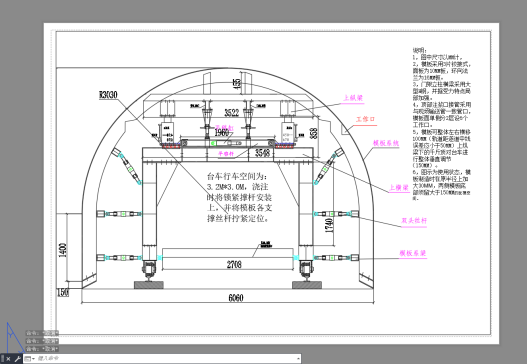Click the 双头丝杆 leader label
Screen dimensions: 527x364
pyautogui.click(x=414, y=220)
